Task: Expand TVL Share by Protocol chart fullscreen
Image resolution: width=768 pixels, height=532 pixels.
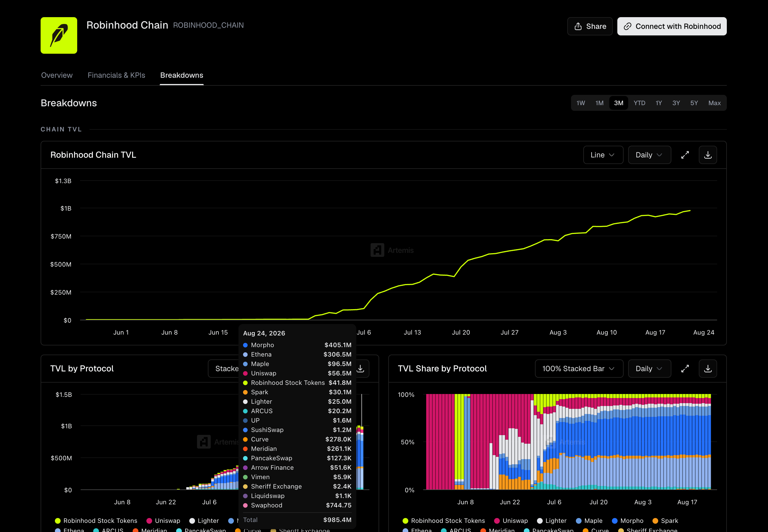Action: coord(685,369)
